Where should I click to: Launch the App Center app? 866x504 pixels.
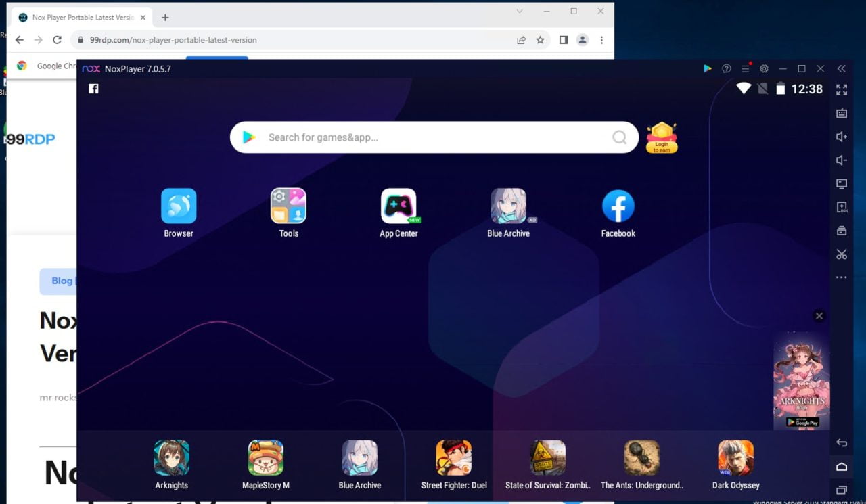(x=398, y=206)
